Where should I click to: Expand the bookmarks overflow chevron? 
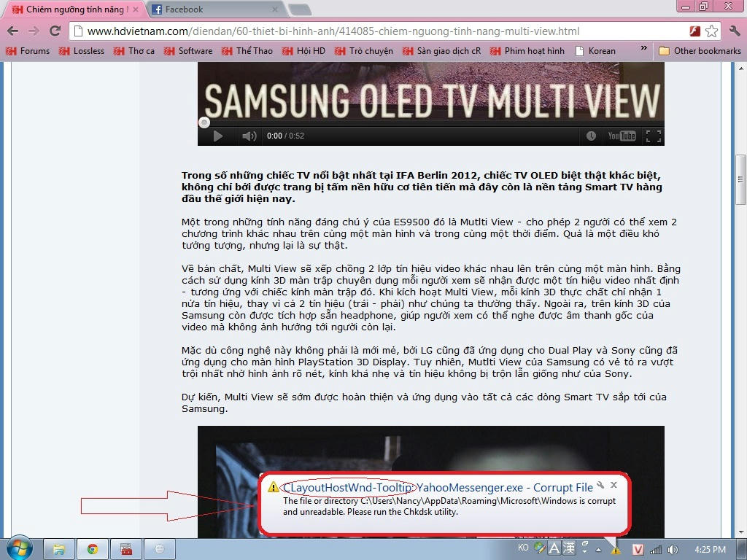click(643, 49)
